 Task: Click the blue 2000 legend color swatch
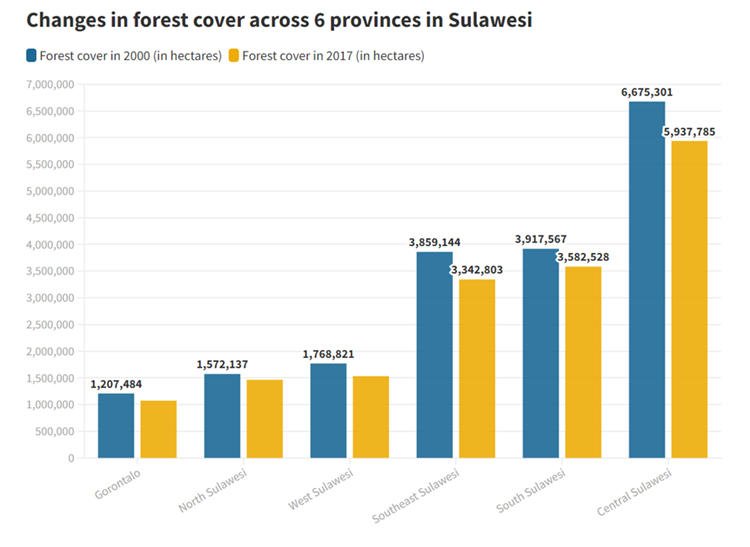pos(32,56)
